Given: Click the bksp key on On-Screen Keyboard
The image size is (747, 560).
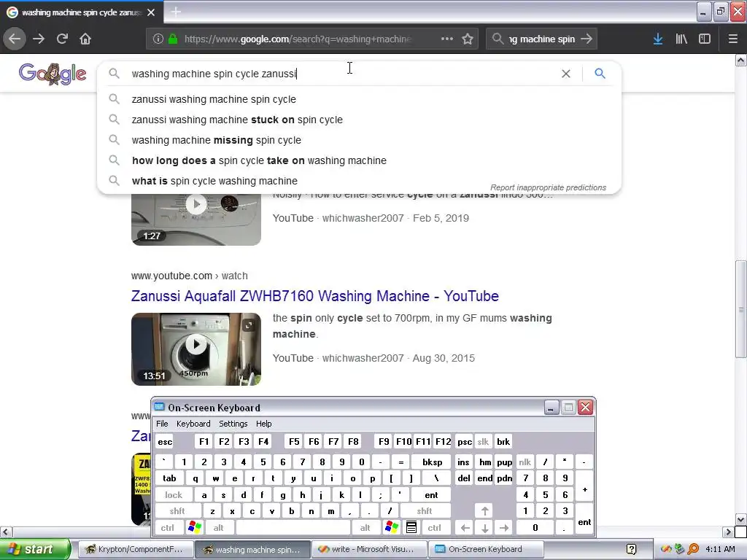Looking at the screenshot, I should tap(432, 462).
